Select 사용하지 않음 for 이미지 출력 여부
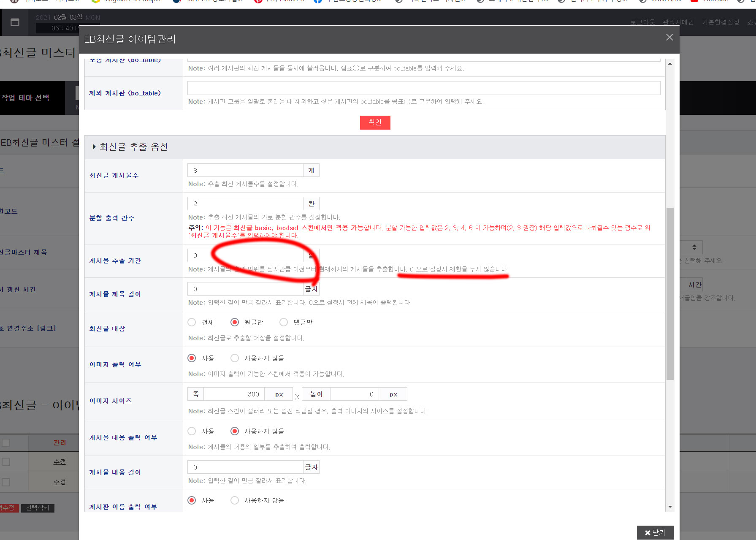This screenshot has height=540, width=756. click(x=235, y=358)
